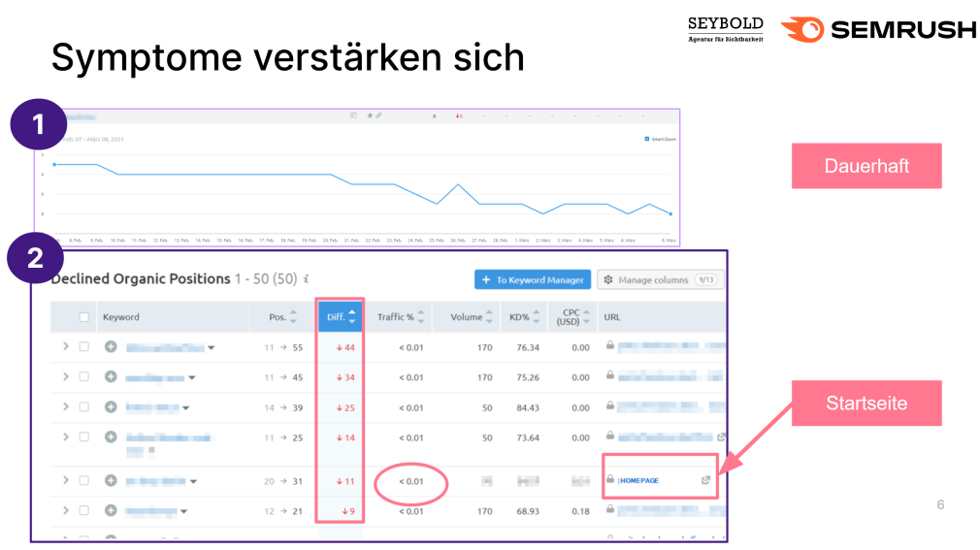Click the plus icon in the '11 → 25' row

pyautogui.click(x=111, y=437)
